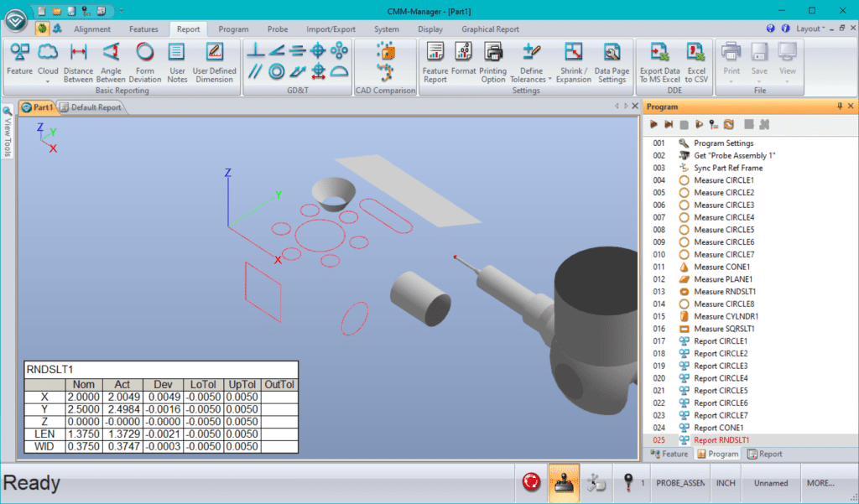859x504 pixels.
Task: Toggle the Program panel auto-hide pin
Action: pyautogui.click(x=840, y=106)
